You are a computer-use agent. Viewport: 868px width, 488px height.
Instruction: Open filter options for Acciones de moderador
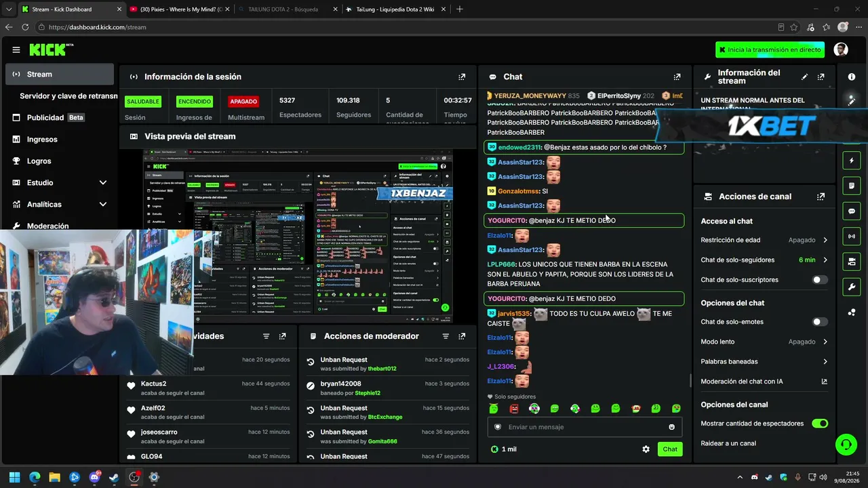point(446,336)
